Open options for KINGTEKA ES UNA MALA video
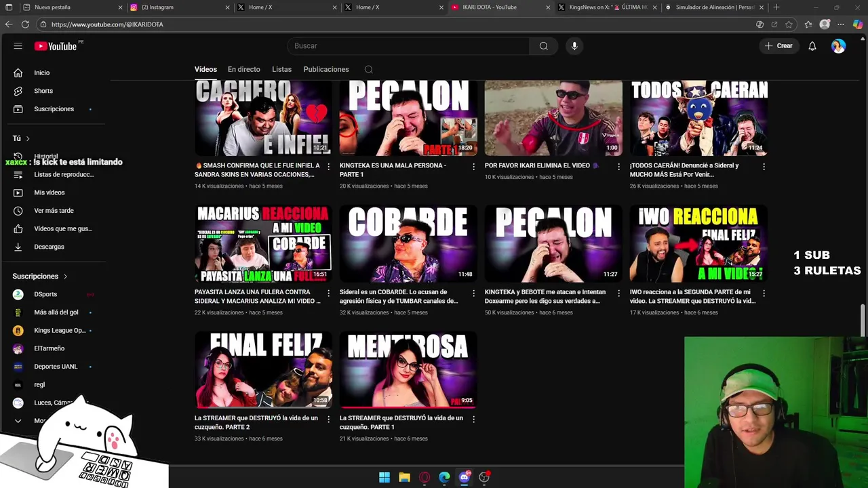The image size is (868, 488). click(473, 166)
